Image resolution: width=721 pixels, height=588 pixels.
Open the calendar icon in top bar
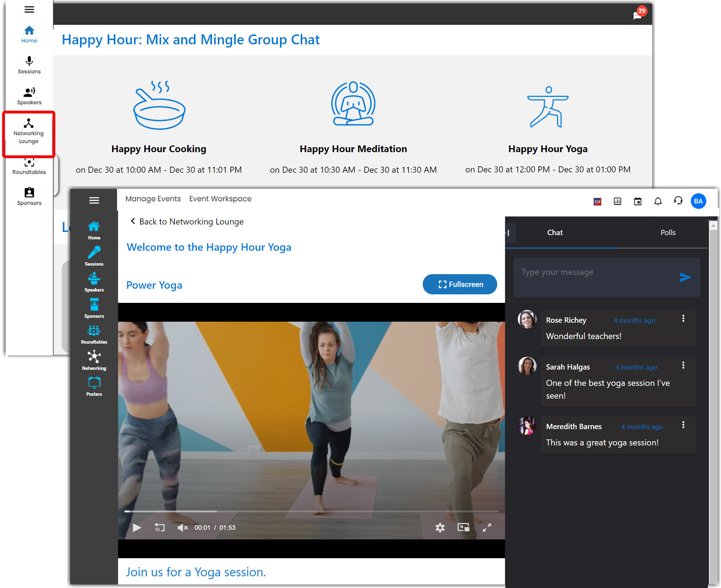tap(638, 201)
